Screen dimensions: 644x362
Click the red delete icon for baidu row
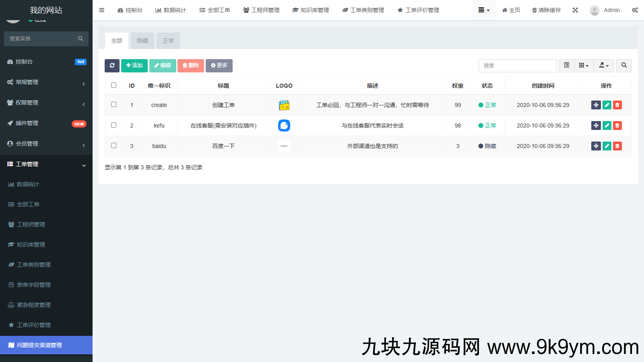(x=617, y=146)
